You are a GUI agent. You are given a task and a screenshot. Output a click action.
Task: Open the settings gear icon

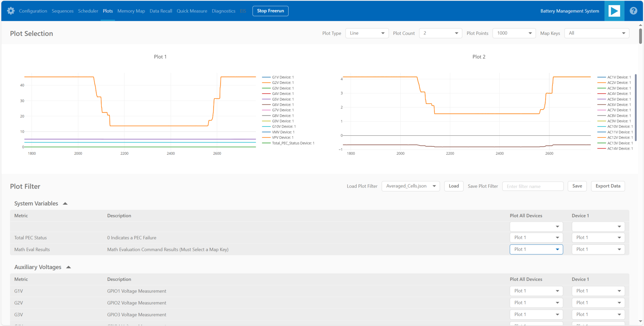[11, 11]
